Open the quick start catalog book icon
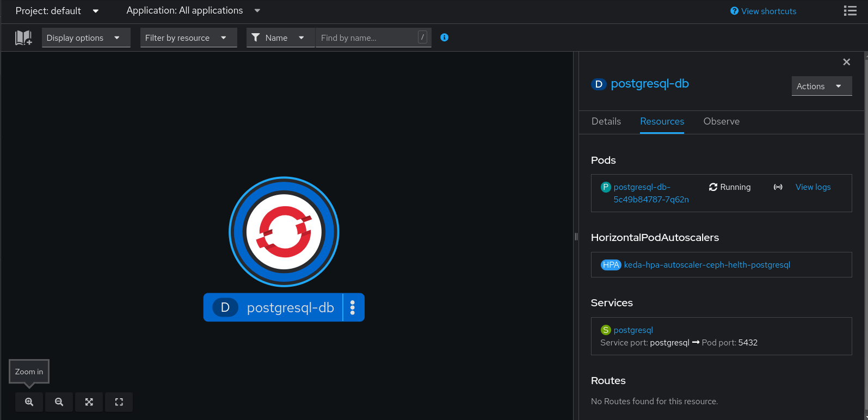 coord(23,38)
